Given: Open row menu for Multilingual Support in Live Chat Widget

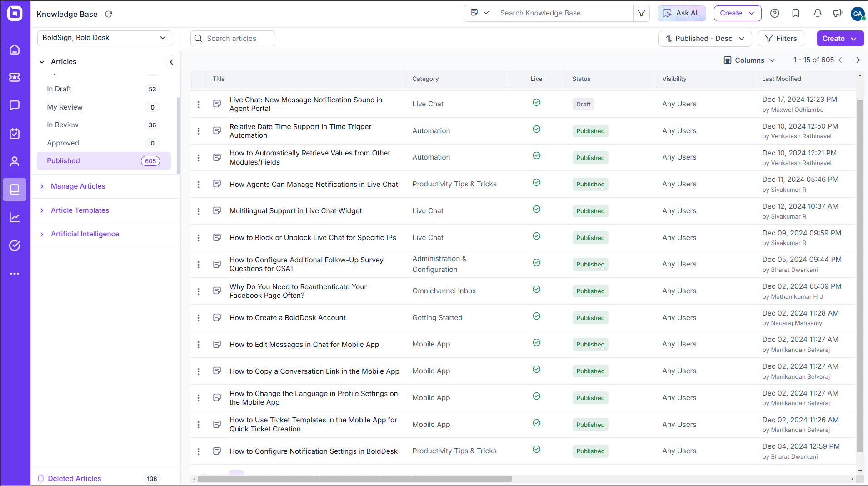Looking at the screenshot, I should click(198, 211).
